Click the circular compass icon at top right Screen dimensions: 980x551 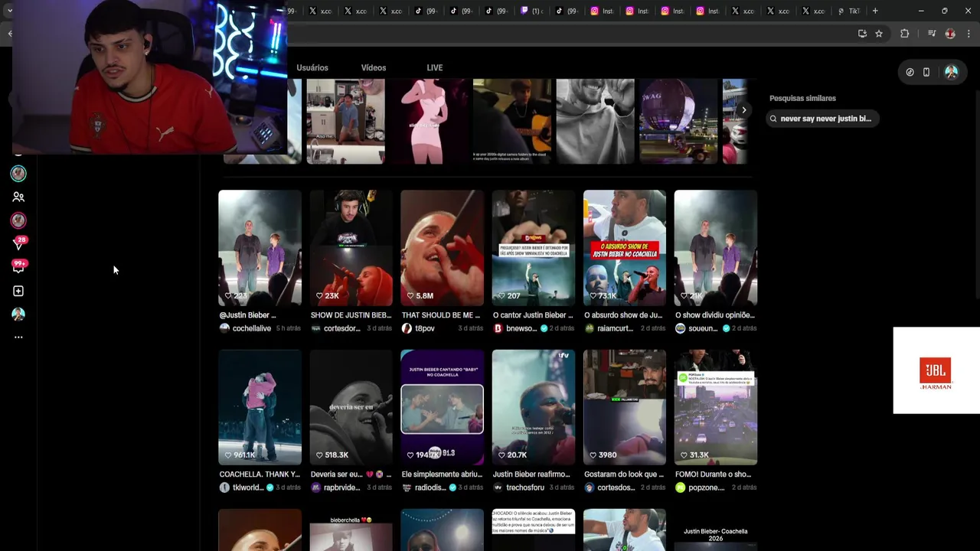pos(910,72)
